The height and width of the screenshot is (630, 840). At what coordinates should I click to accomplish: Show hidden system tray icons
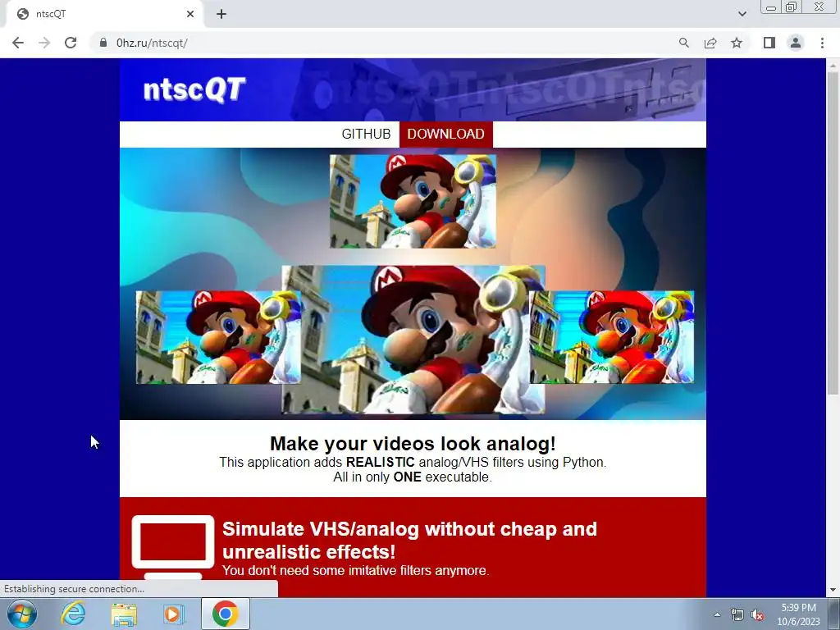tap(717, 614)
